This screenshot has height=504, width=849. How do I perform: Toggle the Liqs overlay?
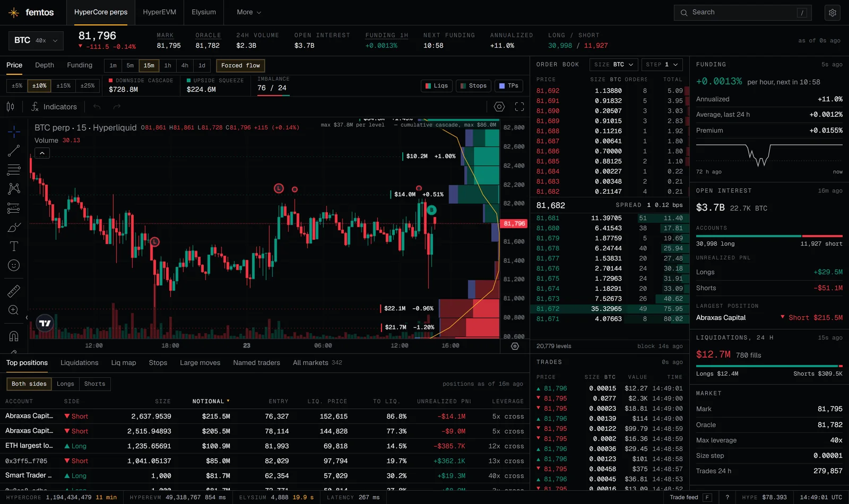[x=437, y=86]
